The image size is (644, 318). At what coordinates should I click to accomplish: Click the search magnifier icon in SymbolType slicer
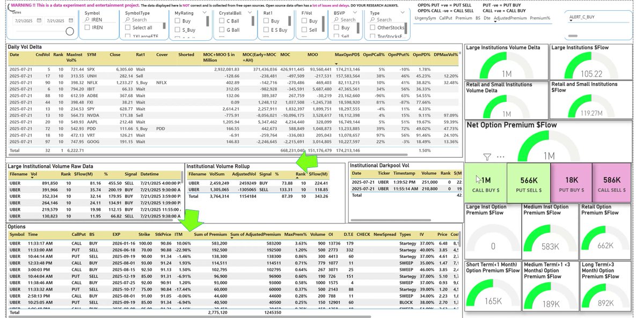(x=127, y=19)
